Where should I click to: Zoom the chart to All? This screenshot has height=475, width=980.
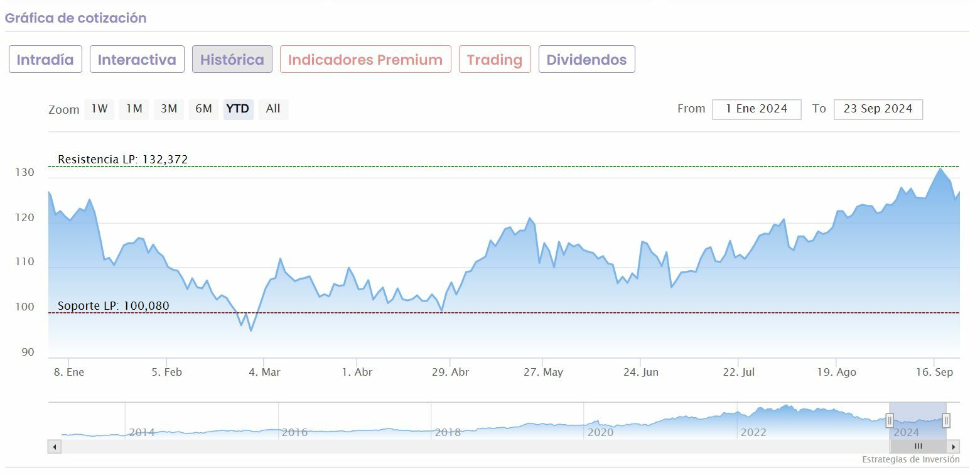tap(273, 109)
